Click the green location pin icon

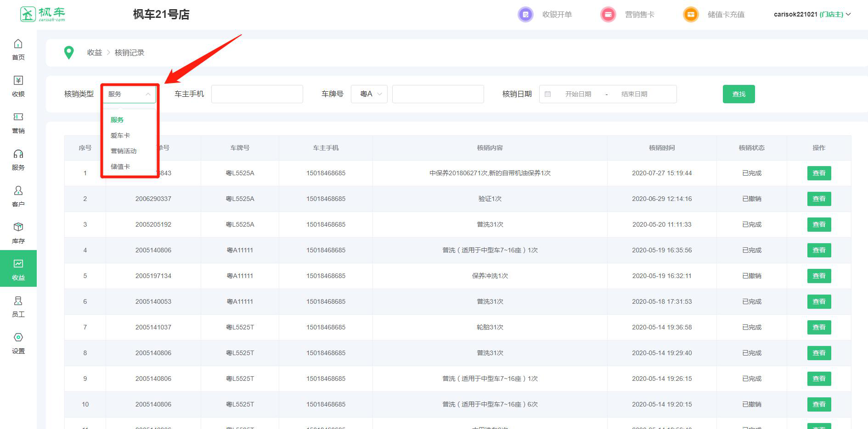(69, 53)
